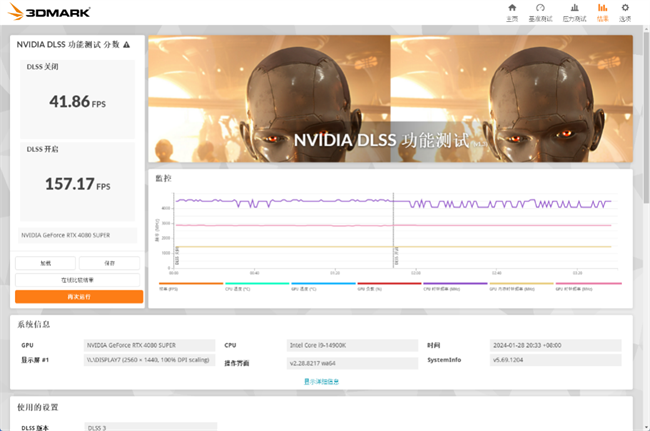Click the System Info (系统信息) section heading

pos(34,324)
